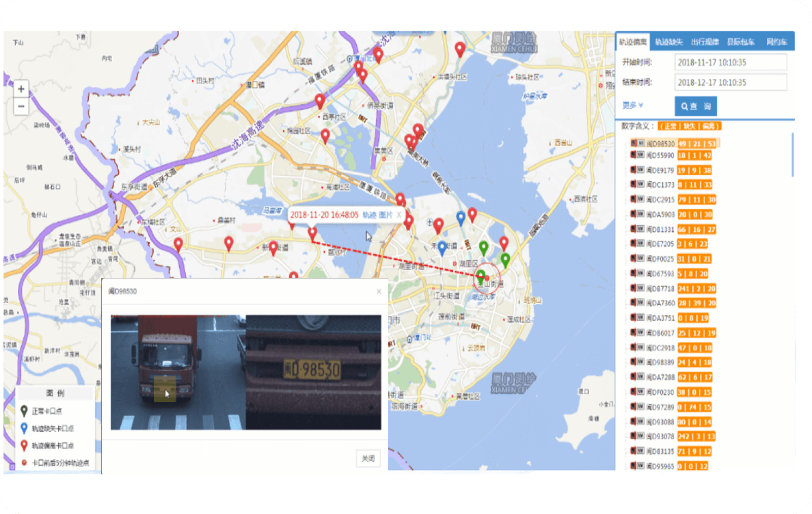Select the 网约车 tab
Screen dimensions: 812x514
click(776, 42)
